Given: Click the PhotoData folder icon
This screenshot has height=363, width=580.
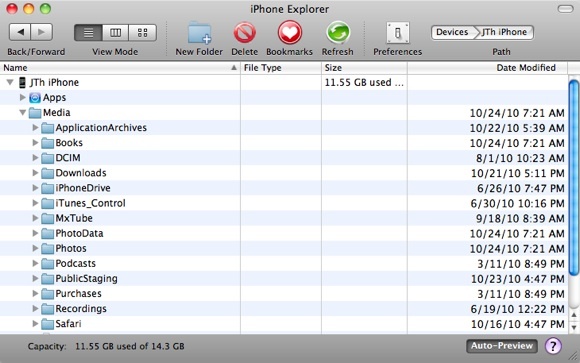Looking at the screenshot, I should point(47,233).
